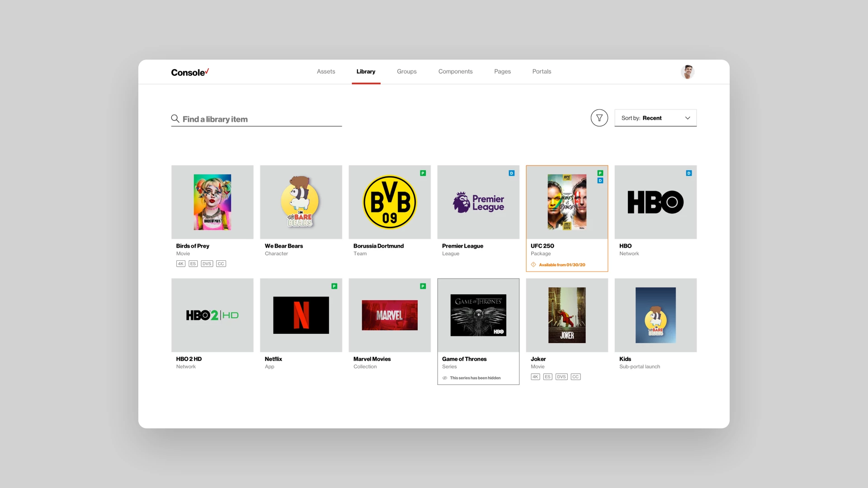Open the Netflix app thumbnail
Viewport: 868px width, 488px height.
[301, 315]
